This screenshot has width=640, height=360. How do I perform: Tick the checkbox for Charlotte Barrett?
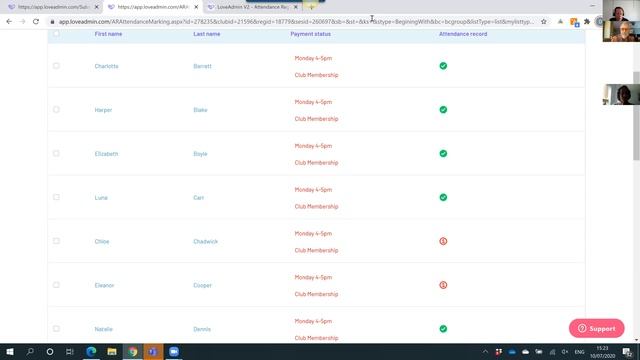coord(56,66)
